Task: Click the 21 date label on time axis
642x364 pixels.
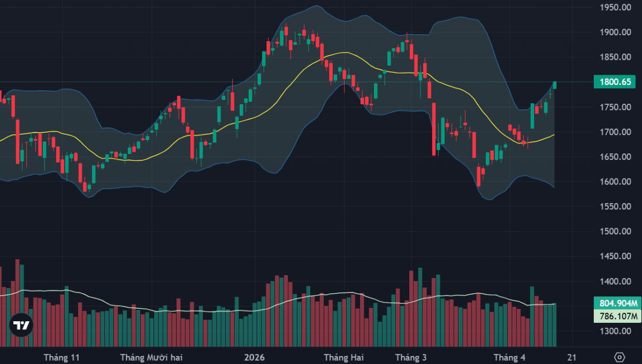Action: (572, 357)
